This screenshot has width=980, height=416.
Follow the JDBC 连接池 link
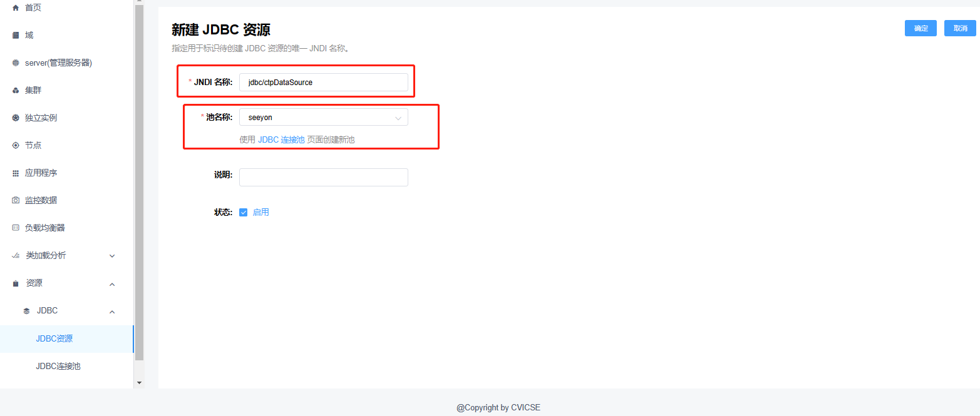click(x=281, y=140)
